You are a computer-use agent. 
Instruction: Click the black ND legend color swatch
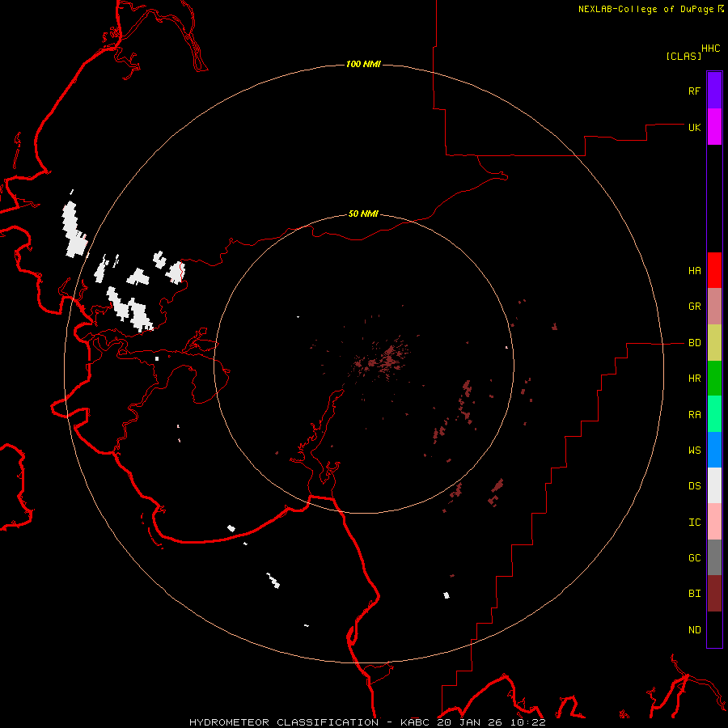click(714, 629)
